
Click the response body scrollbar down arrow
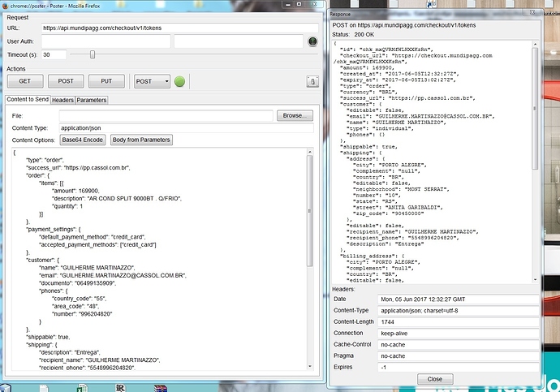535,280
